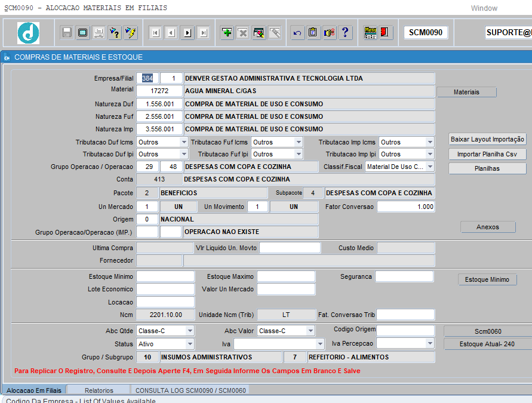Click the Fator Conversao field

[406, 207]
